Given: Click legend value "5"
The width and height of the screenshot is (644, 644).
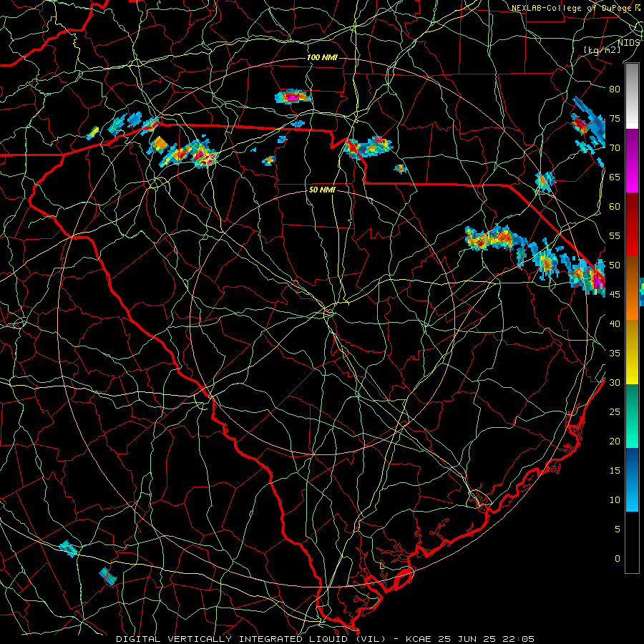Looking at the screenshot, I should 618,529.
